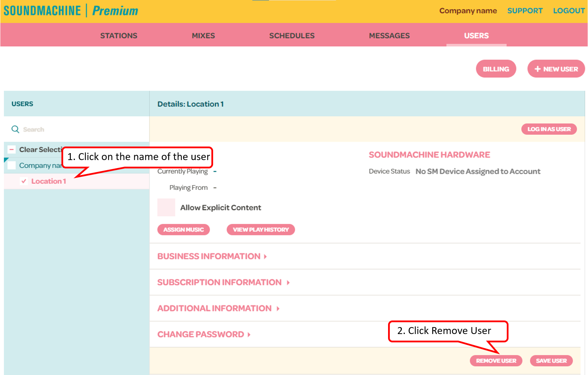Click the plus icon on the New User button
The image size is (588, 375).
click(x=538, y=69)
